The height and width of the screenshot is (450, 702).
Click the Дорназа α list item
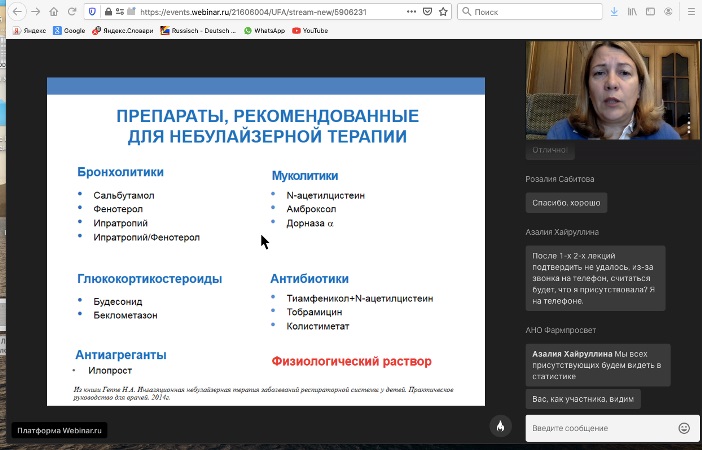pyautogui.click(x=310, y=223)
